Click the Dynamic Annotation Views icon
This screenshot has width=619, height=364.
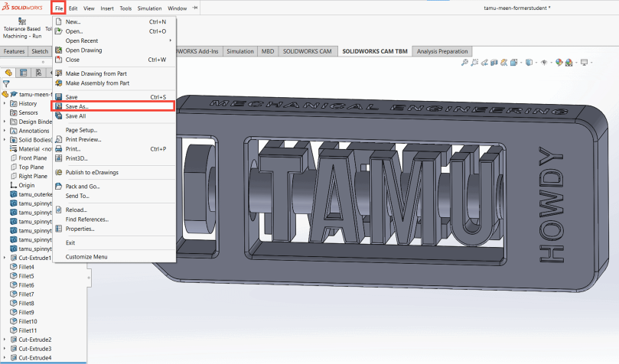tap(503, 62)
